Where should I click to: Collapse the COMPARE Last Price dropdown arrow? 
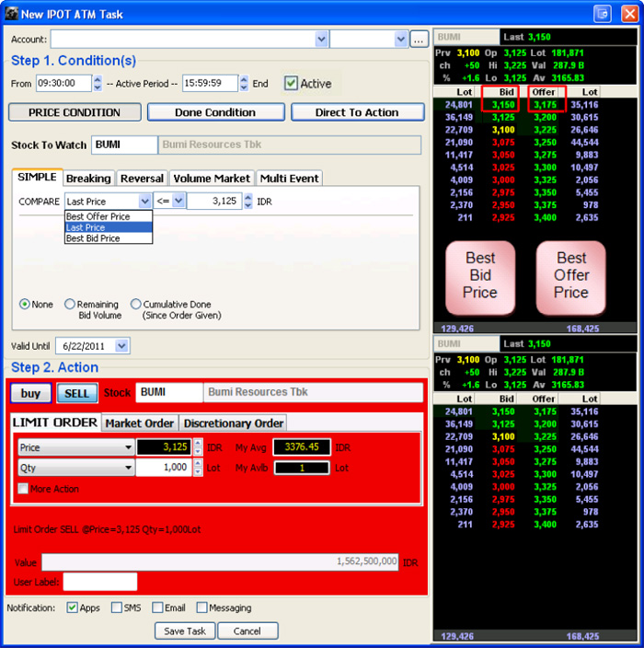tap(144, 202)
